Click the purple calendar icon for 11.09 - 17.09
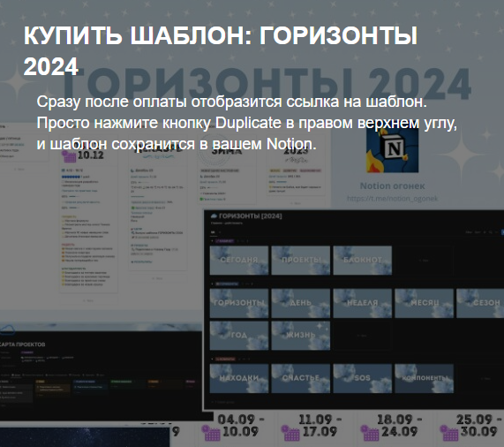The image size is (504, 447). pyautogui.click(x=290, y=433)
